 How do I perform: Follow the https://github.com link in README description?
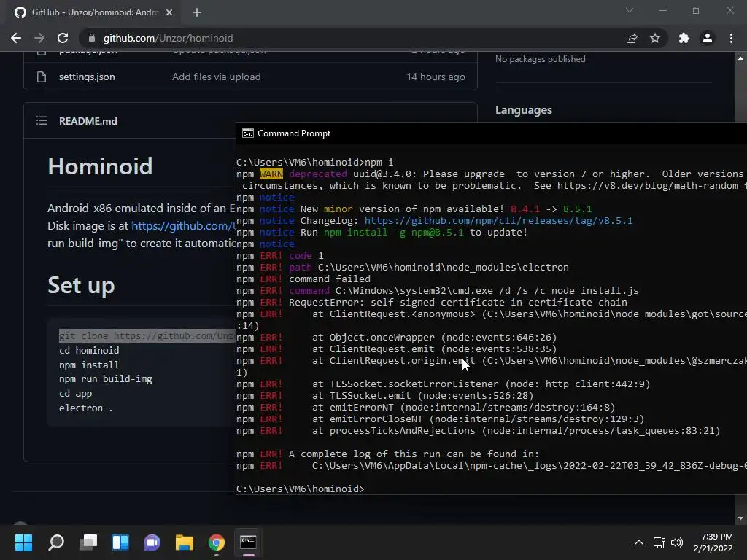(x=183, y=226)
